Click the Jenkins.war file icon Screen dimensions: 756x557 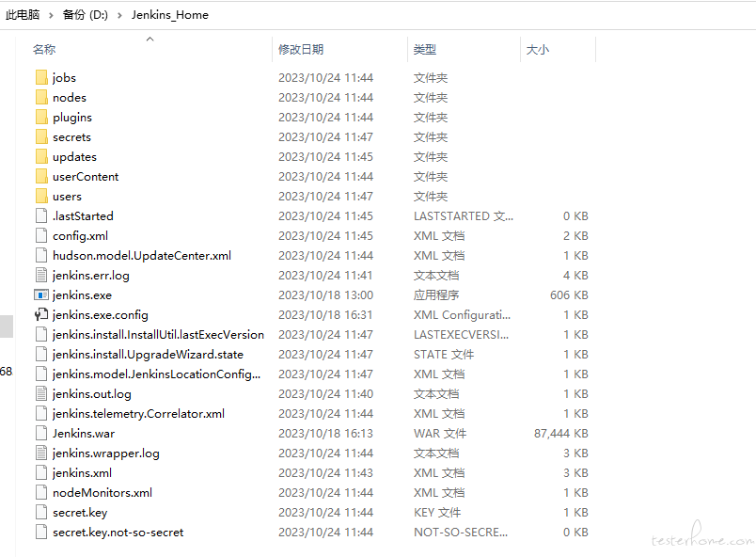click(x=41, y=434)
